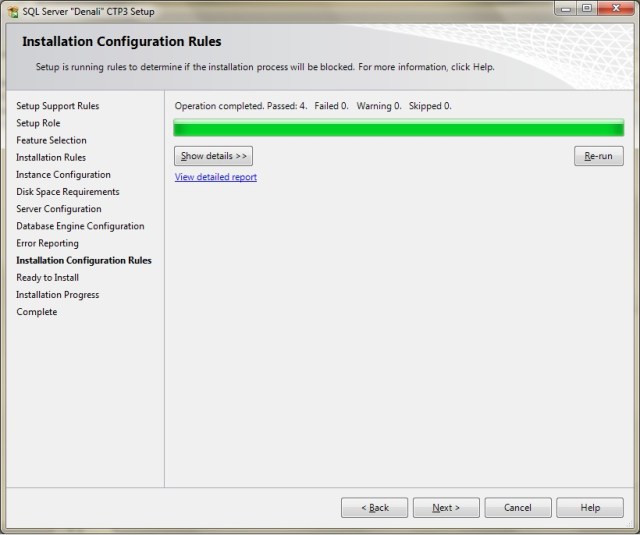Select Installation Rules in the step list
Viewport: 640px width, 535px height.
[51, 157]
